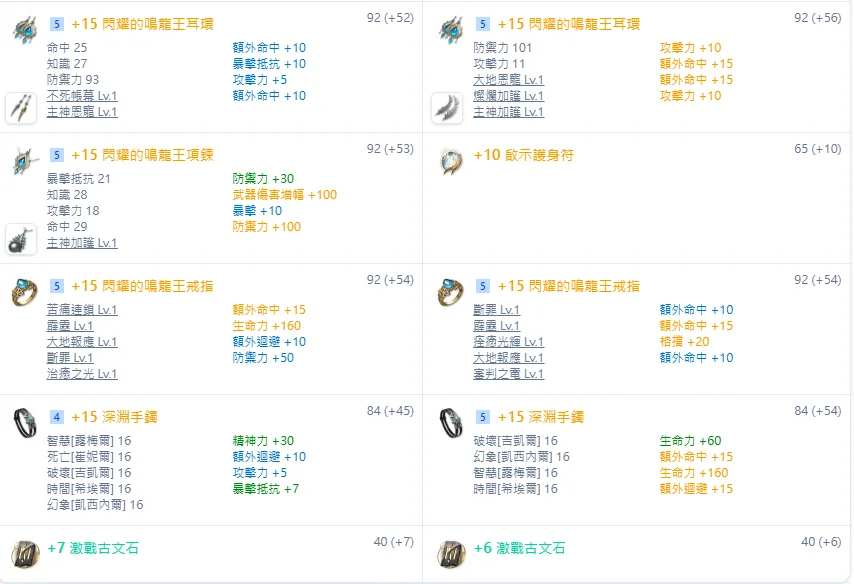This screenshot has height=584, width=854.
Task: Click the level 4 badge on 深淵手鐲
Action: pyautogui.click(x=57, y=417)
